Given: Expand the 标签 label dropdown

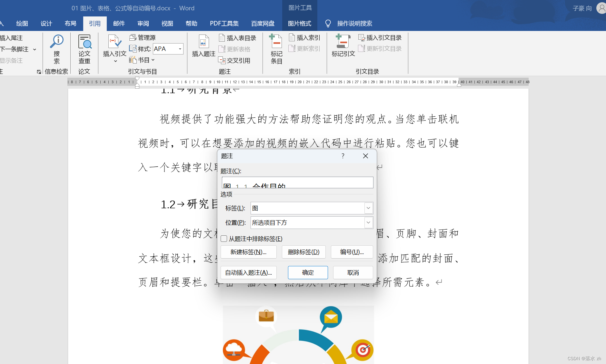Looking at the screenshot, I should tap(368, 208).
